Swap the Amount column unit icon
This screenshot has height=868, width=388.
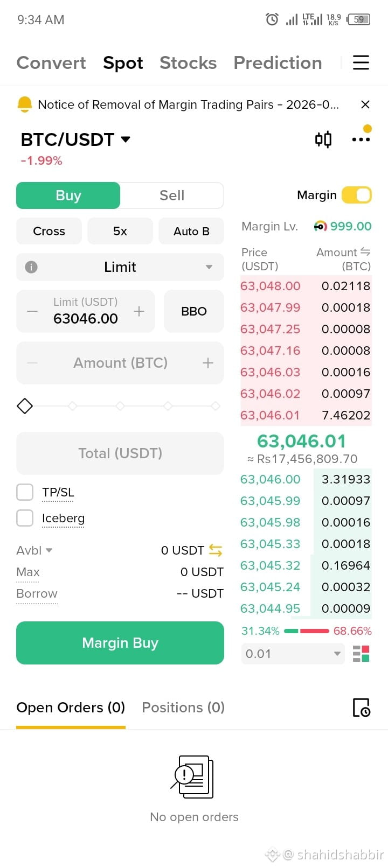[x=365, y=252]
